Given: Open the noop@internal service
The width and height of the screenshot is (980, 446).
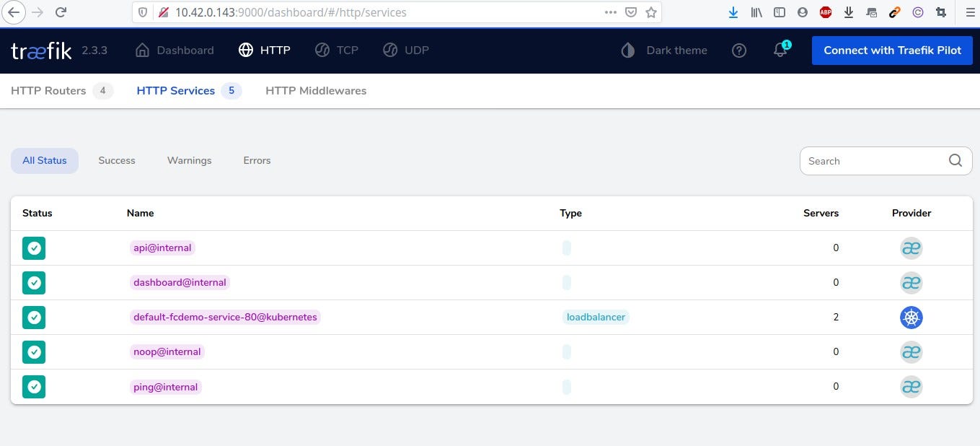Looking at the screenshot, I should pyautogui.click(x=167, y=352).
